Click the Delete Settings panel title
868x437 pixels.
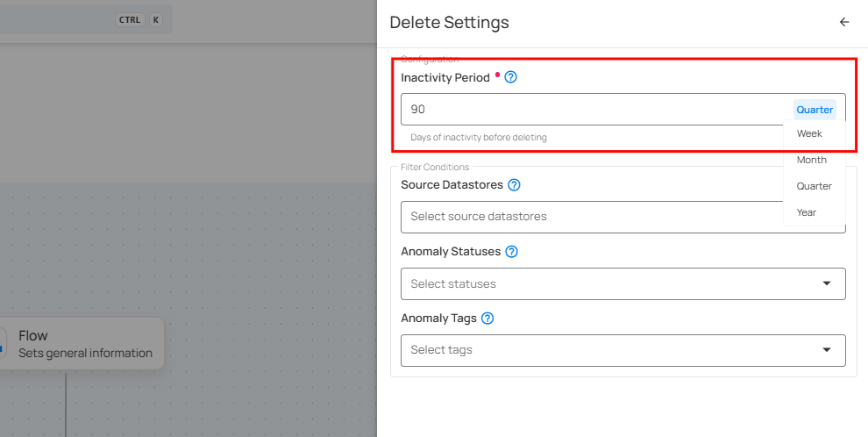pyautogui.click(x=449, y=23)
